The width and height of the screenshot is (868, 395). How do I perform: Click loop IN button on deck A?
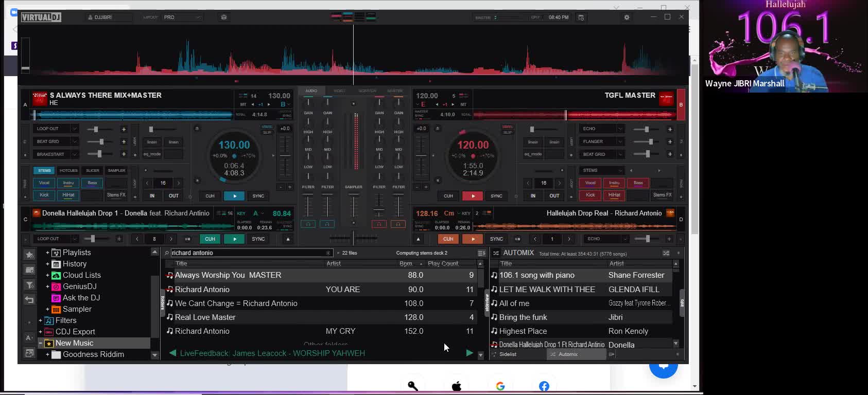(152, 196)
